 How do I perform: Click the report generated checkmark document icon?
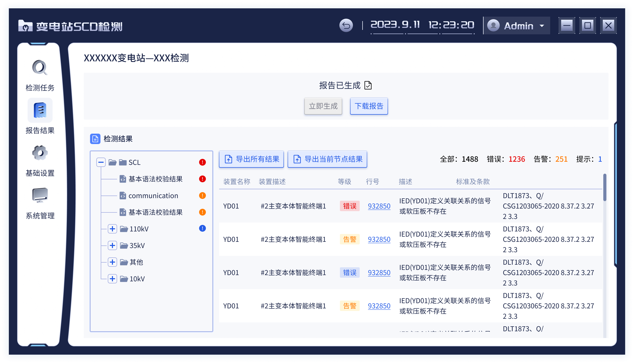[368, 85]
